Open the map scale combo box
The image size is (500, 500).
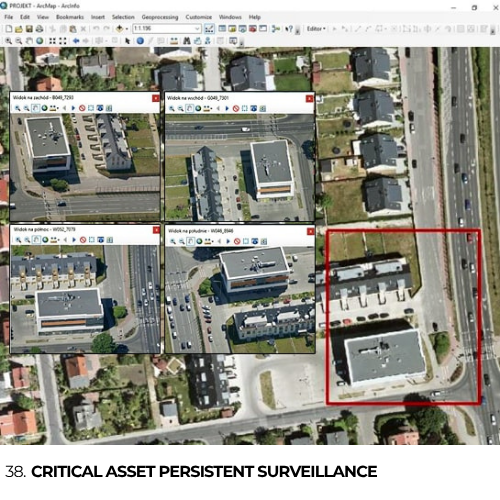coord(197,29)
